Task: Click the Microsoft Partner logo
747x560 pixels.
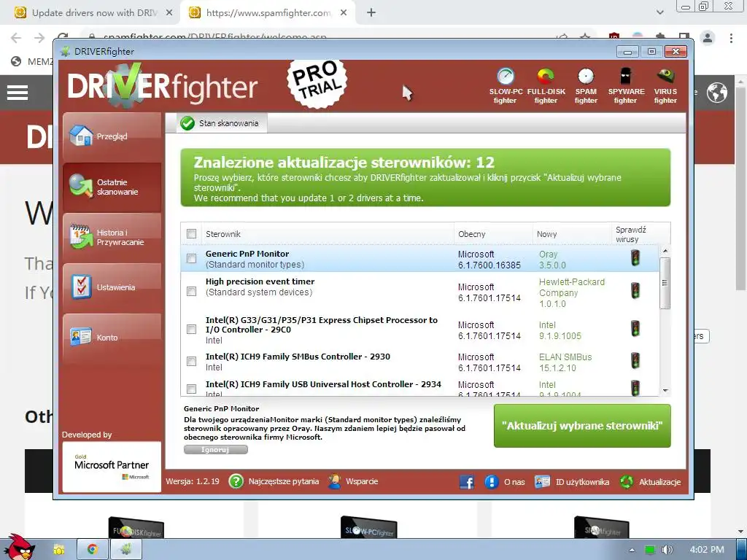Action: click(x=112, y=467)
